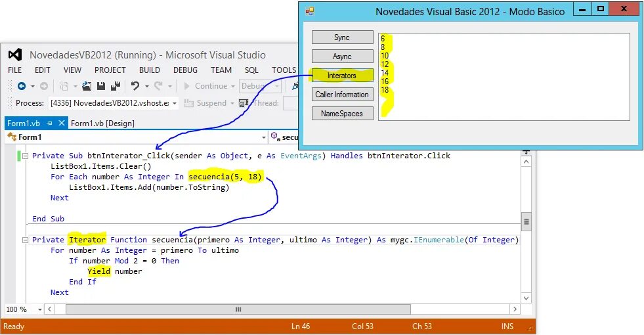Open the FILE menu
Image resolution: width=644 pixels, height=335 pixels.
point(15,70)
